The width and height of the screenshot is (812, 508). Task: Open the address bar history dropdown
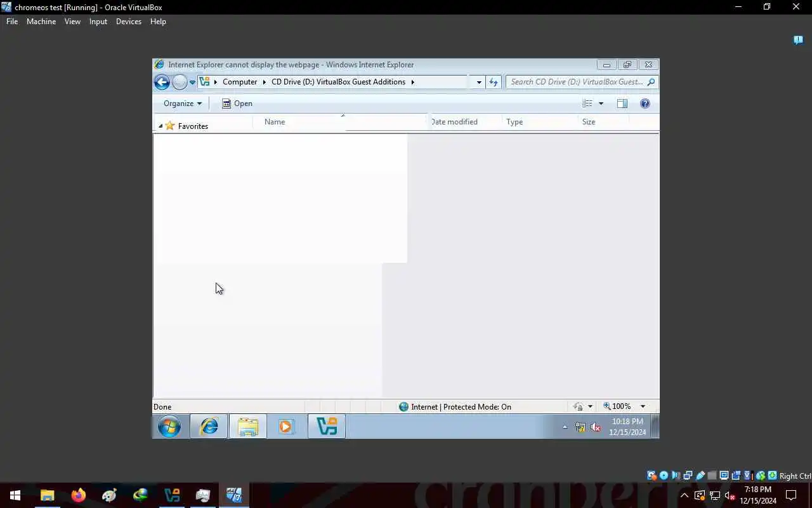click(x=479, y=82)
